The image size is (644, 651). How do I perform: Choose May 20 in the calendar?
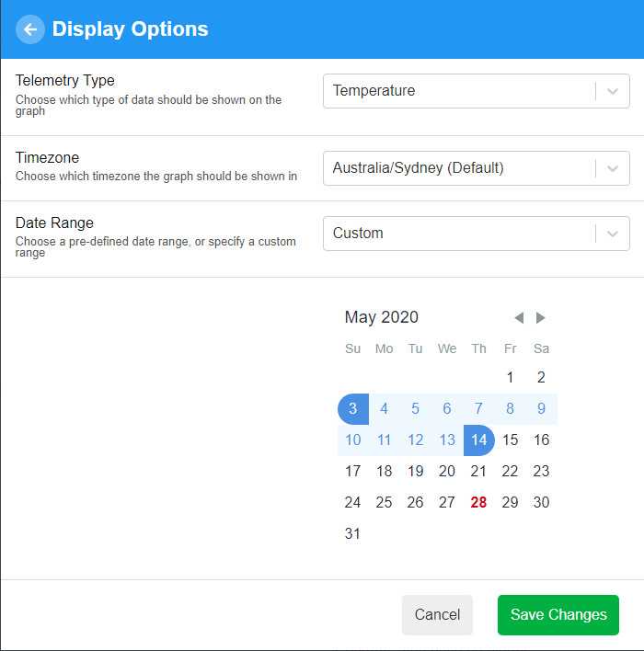click(x=447, y=471)
